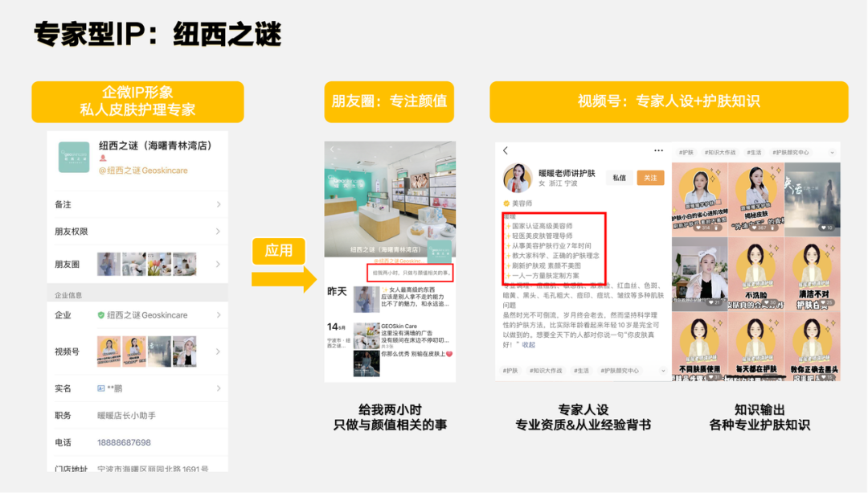
Task: Tap the 暖暖老师讲护肤 round profile avatar
Action: click(517, 178)
